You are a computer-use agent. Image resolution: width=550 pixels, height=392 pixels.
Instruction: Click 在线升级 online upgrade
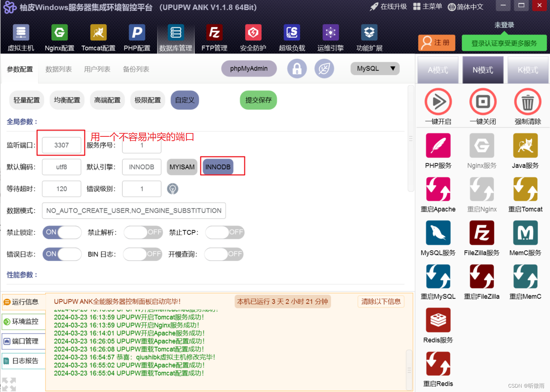pyautogui.click(x=389, y=7)
